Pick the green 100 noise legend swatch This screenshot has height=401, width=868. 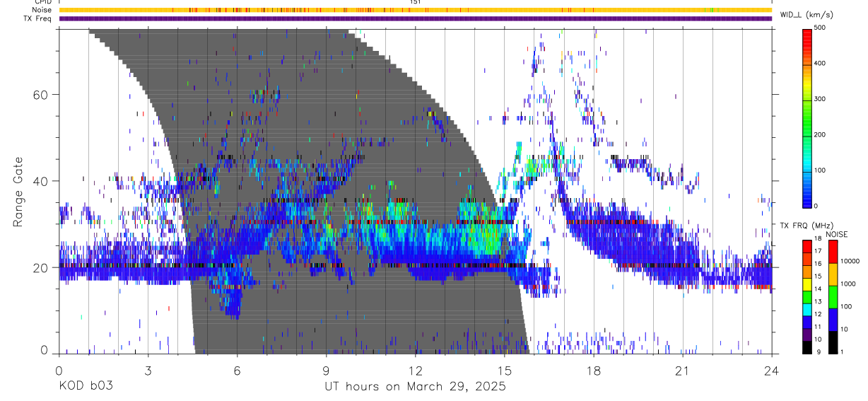(833, 296)
